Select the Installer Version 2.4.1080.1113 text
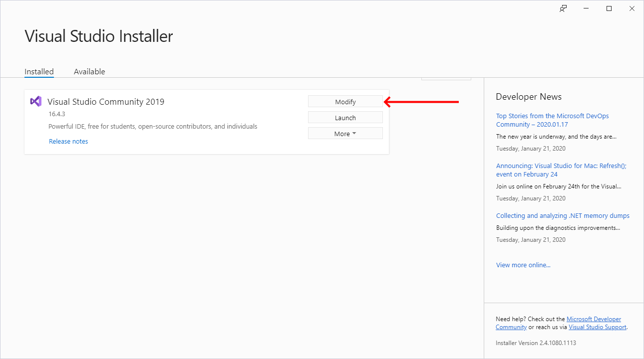 coord(536,343)
